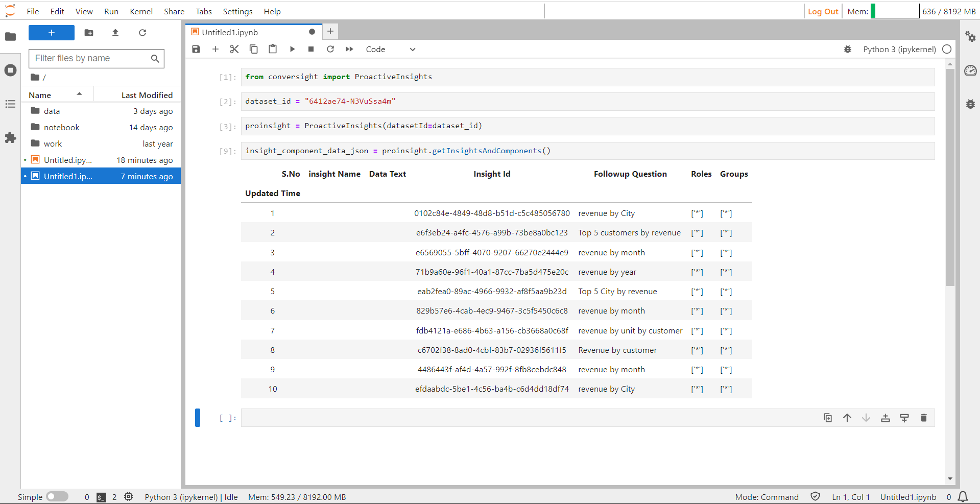The image size is (980, 504).
Task: Click the kernel status circle indicator
Action: point(947,49)
